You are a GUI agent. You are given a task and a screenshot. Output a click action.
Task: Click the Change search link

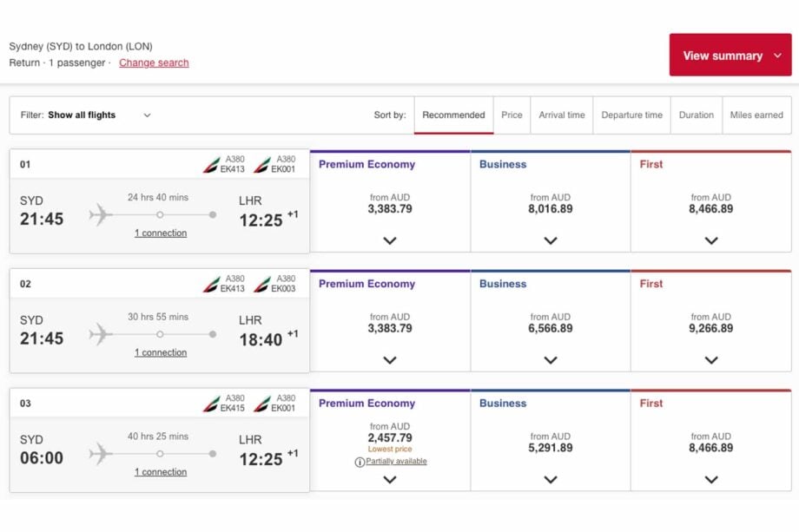point(153,62)
